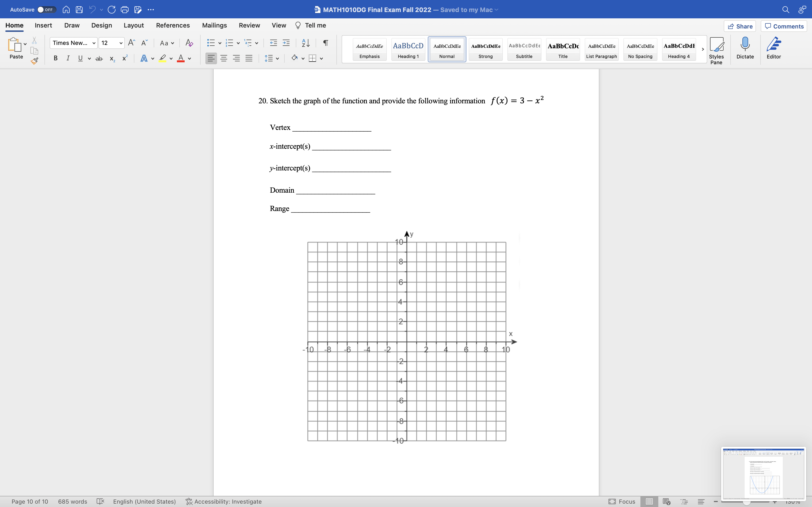This screenshot has width=812, height=507.
Task: Open the Insert tab
Action: [43, 25]
